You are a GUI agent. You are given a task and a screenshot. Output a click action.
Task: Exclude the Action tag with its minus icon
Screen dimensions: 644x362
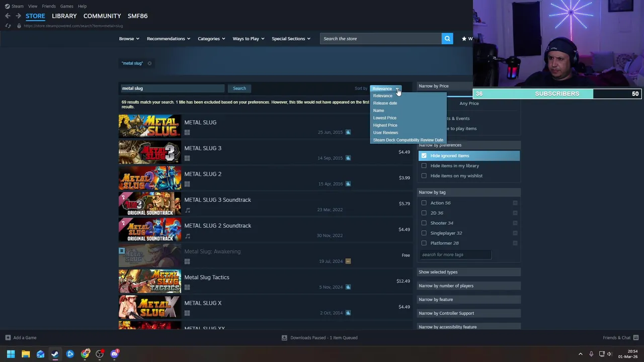515,203
